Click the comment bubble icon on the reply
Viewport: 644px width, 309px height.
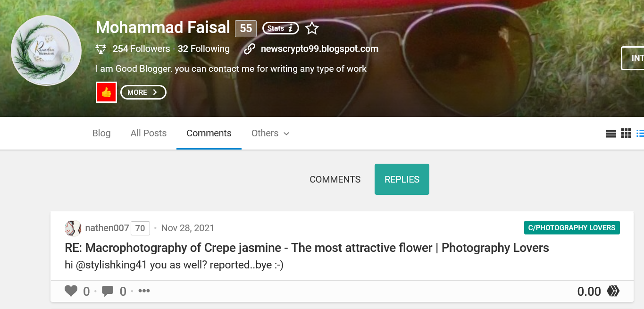pyautogui.click(x=108, y=291)
